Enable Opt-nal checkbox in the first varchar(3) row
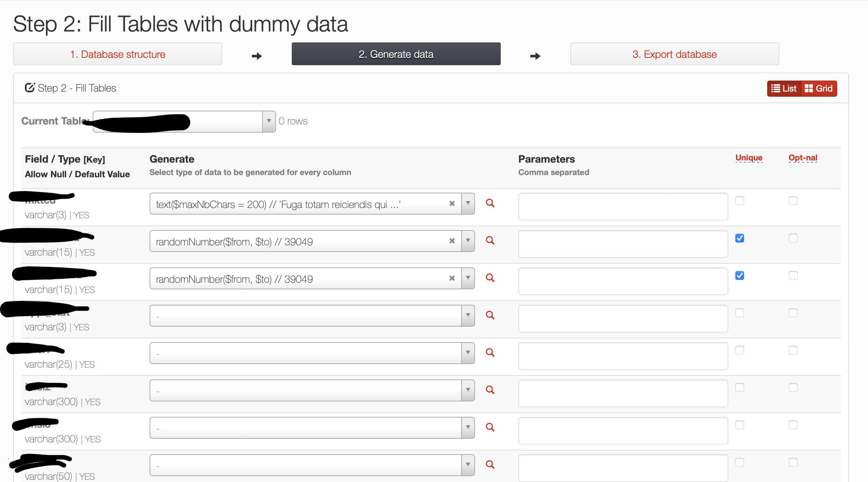This screenshot has width=868, height=482. 793,201
